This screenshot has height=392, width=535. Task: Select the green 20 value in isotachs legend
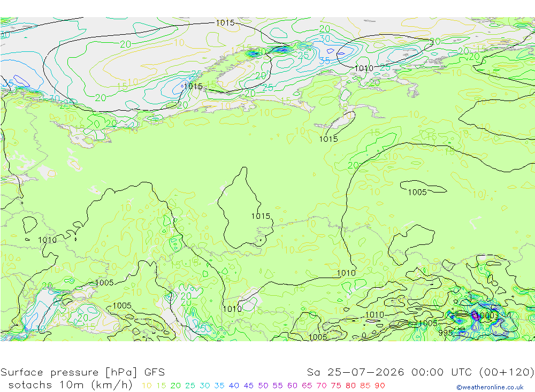click(x=175, y=386)
